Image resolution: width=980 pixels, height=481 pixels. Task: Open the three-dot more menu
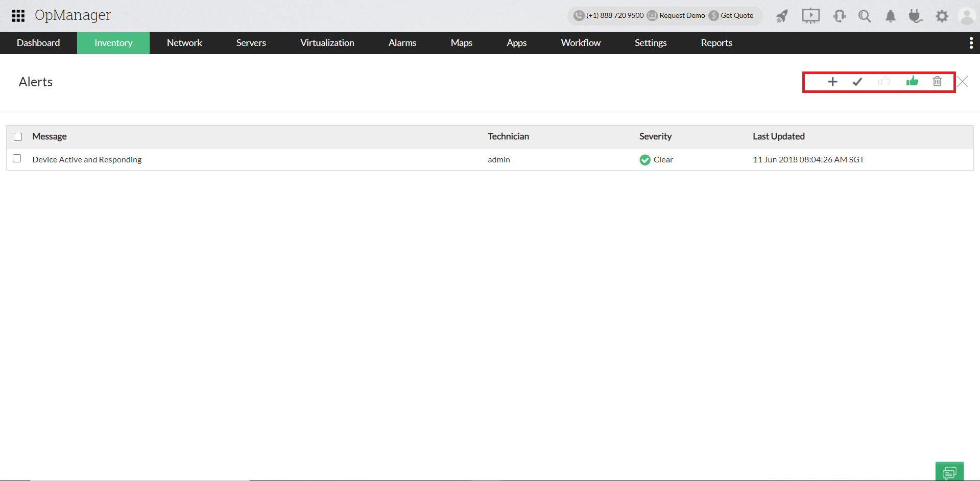[x=971, y=43]
